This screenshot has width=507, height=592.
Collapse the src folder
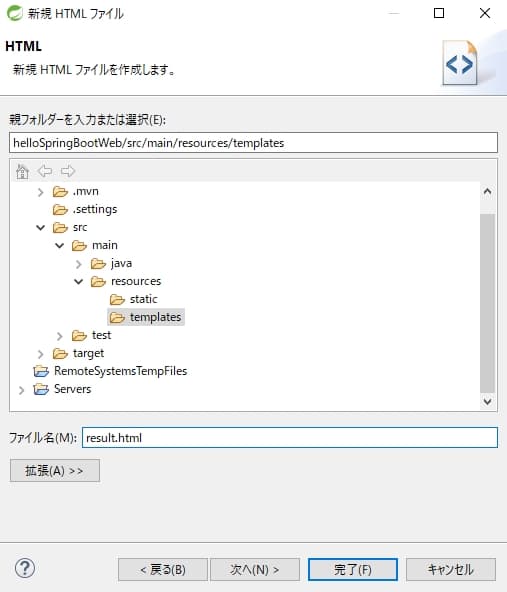click(40, 228)
